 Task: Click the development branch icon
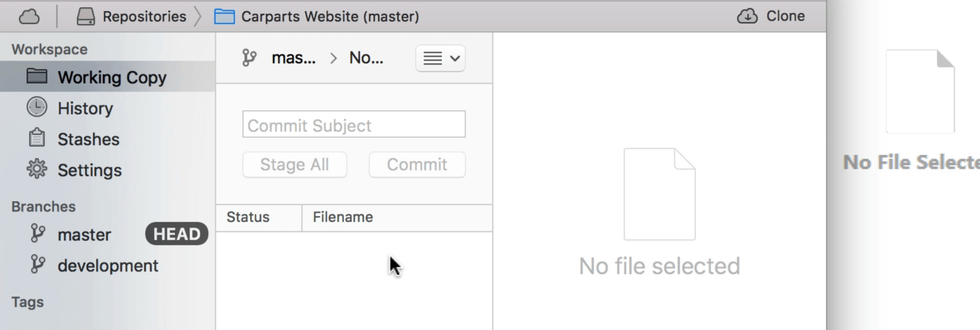coord(38,265)
